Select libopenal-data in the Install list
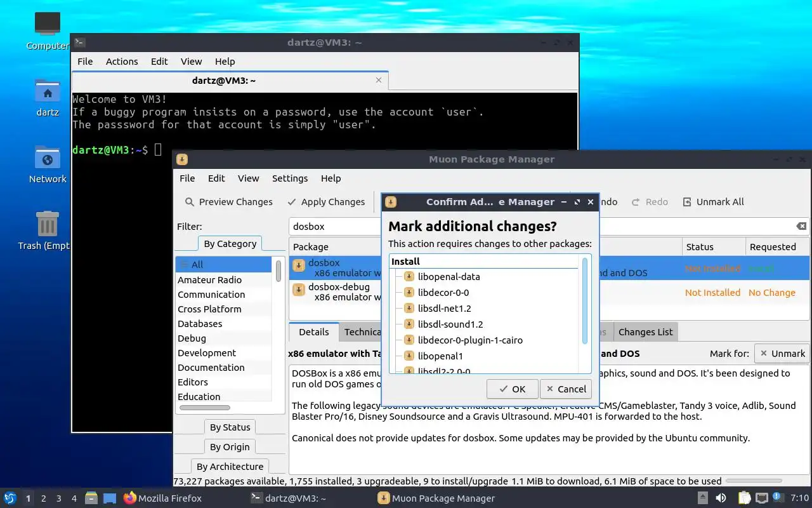Viewport: 812px width, 508px height. point(449,277)
